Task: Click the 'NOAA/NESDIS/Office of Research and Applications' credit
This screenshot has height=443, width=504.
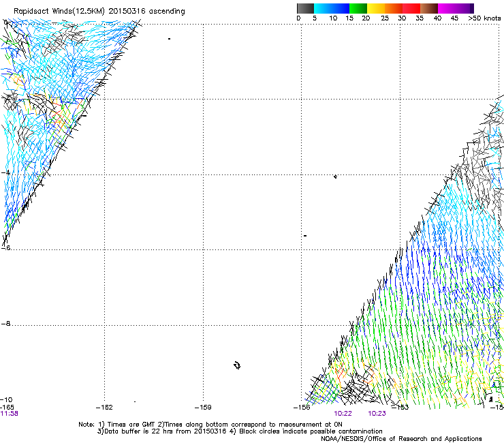Action: (x=401, y=439)
